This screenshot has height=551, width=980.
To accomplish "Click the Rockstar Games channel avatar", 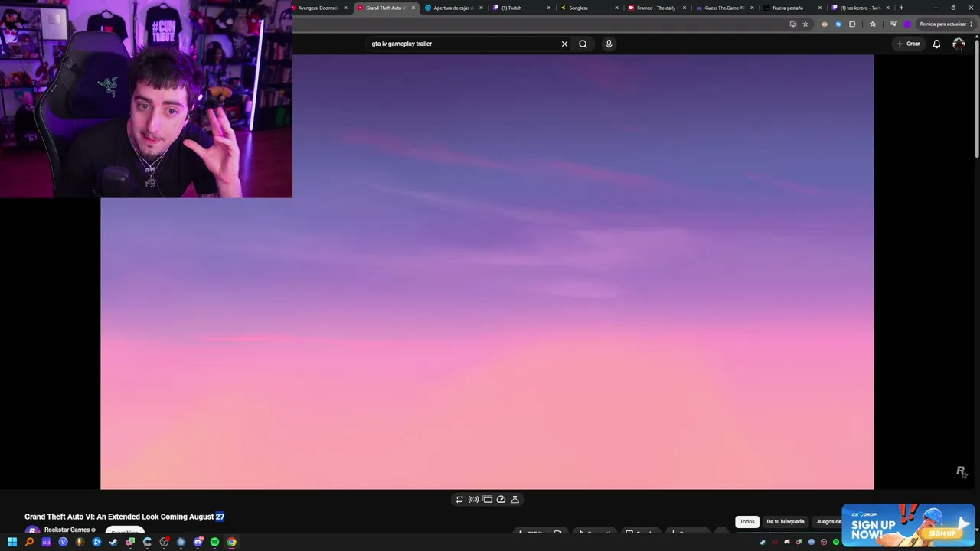I will click(x=32, y=530).
